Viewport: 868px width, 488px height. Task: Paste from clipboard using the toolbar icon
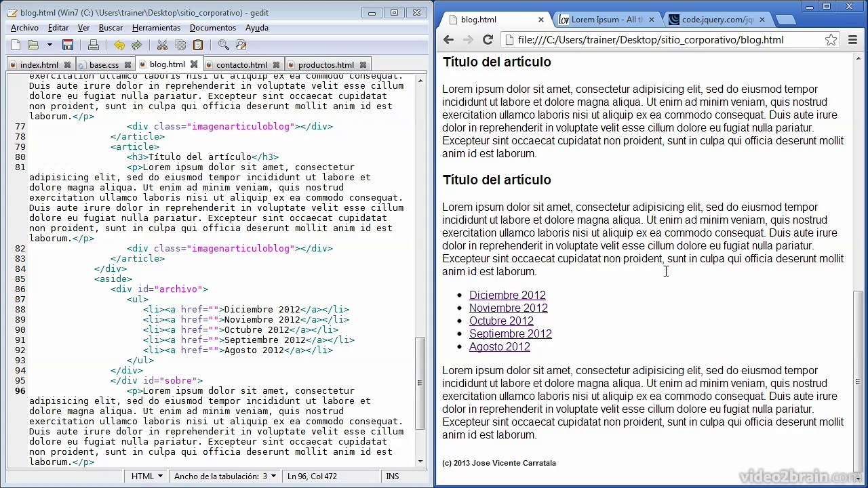198,45
